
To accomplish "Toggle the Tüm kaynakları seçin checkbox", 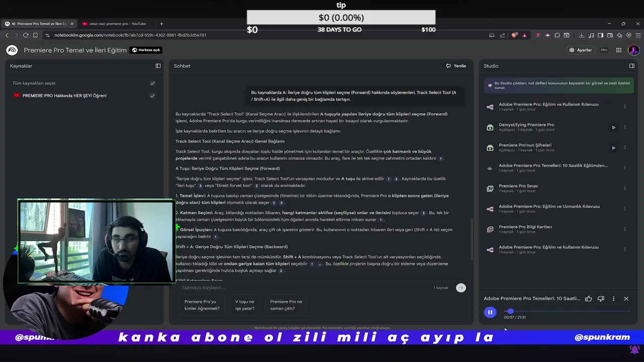I will click(x=152, y=83).
